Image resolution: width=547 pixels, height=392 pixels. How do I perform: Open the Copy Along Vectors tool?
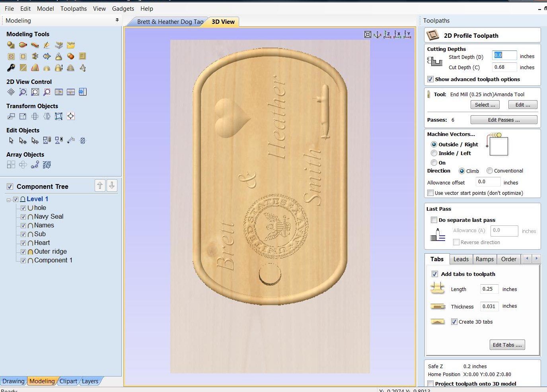35,165
